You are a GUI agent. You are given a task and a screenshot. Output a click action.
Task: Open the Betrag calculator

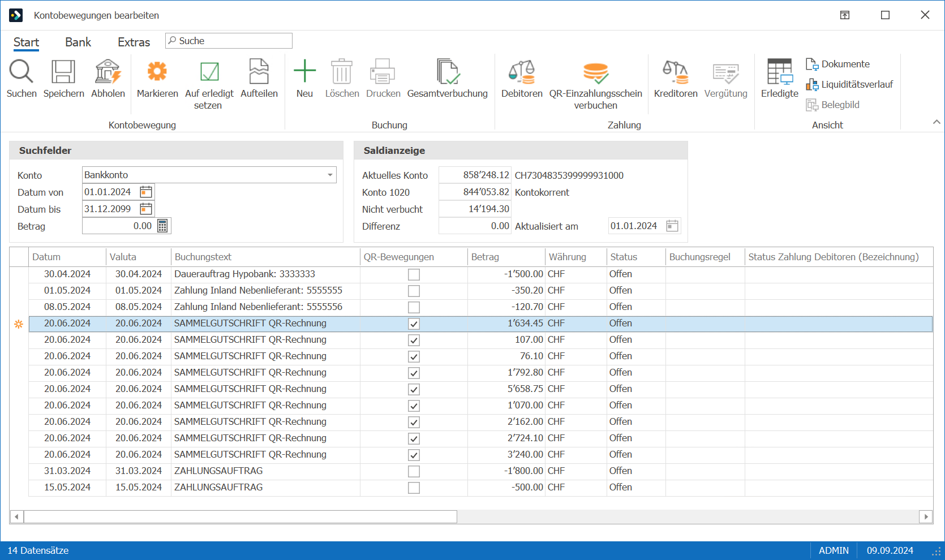point(162,226)
